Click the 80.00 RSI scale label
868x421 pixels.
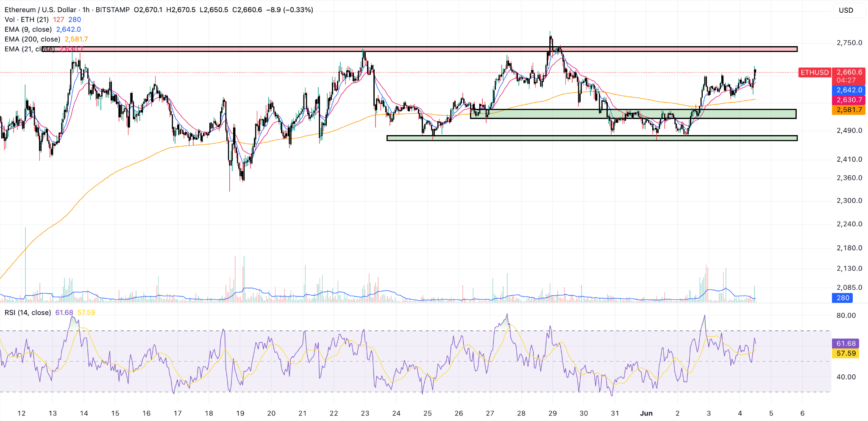[x=846, y=316]
